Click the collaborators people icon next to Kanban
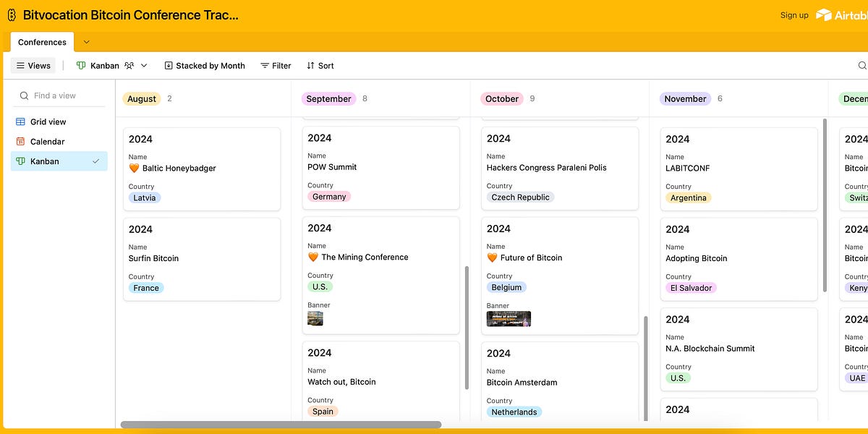868x434 pixels. (x=129, y=65)
